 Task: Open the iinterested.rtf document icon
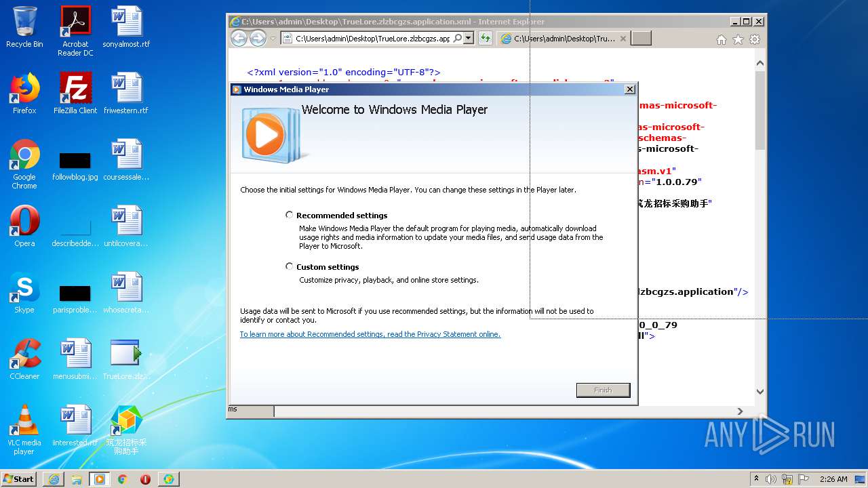(x=75, y=426)
